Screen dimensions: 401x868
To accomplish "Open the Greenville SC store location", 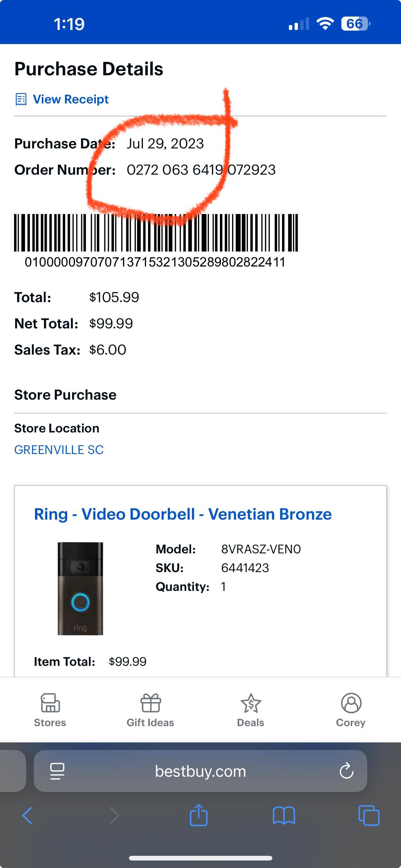I will coord(59,450).
